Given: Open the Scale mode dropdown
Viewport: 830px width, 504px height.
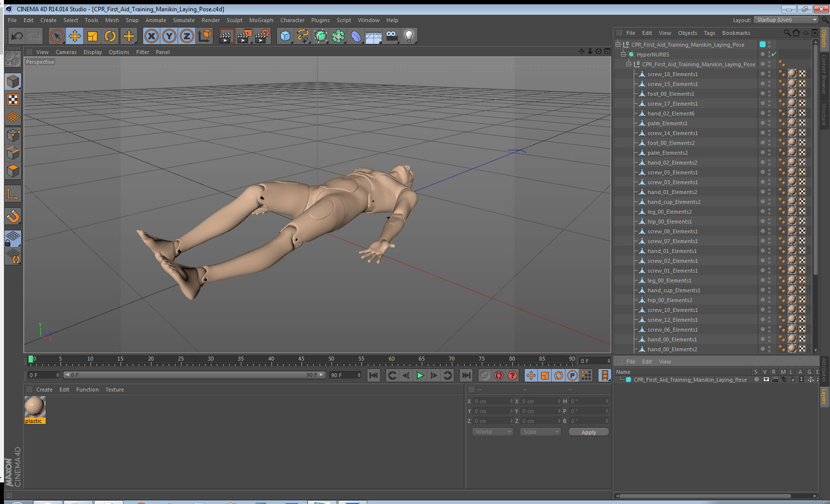Looking at the screenshot, I should tap(540, 432).
